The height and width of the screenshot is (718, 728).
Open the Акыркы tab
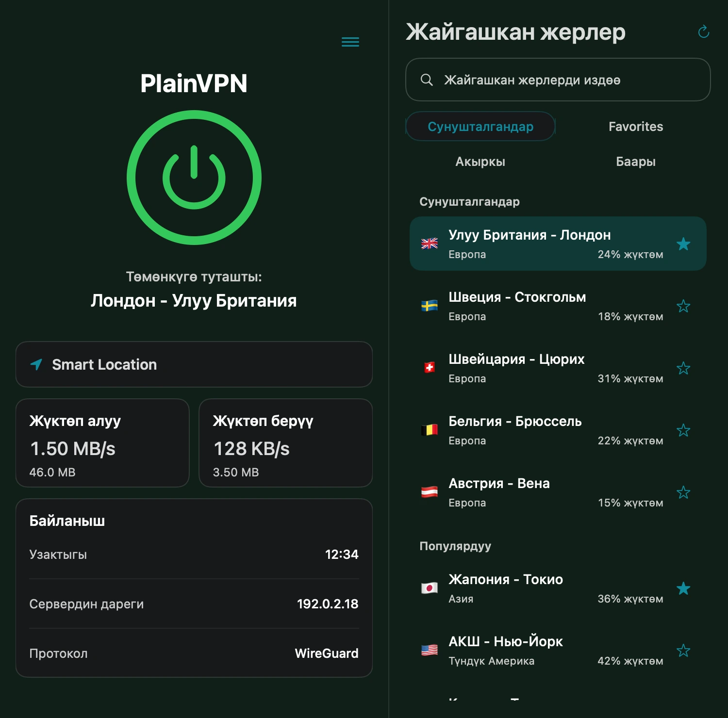480,162
